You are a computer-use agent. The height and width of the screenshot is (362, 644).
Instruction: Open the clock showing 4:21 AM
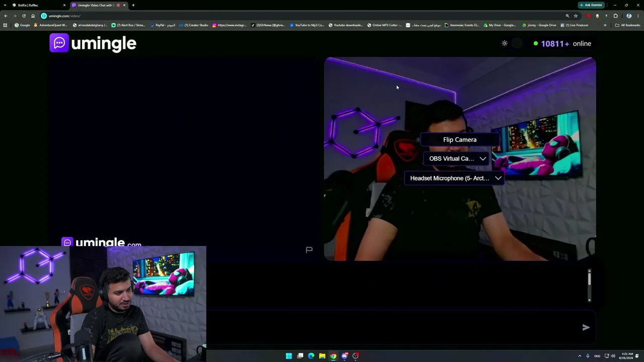tap(627, 356)
